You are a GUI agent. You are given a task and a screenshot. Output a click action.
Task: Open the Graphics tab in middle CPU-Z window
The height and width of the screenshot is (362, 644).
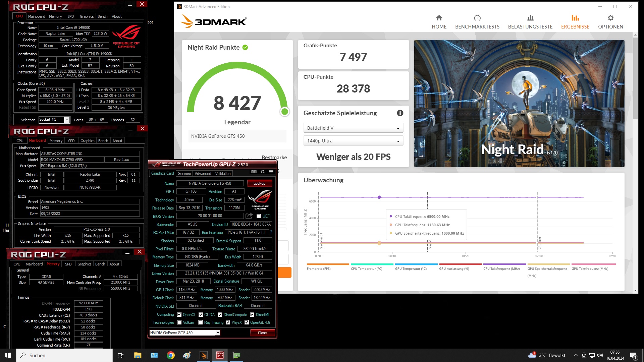tap(88, 141)
